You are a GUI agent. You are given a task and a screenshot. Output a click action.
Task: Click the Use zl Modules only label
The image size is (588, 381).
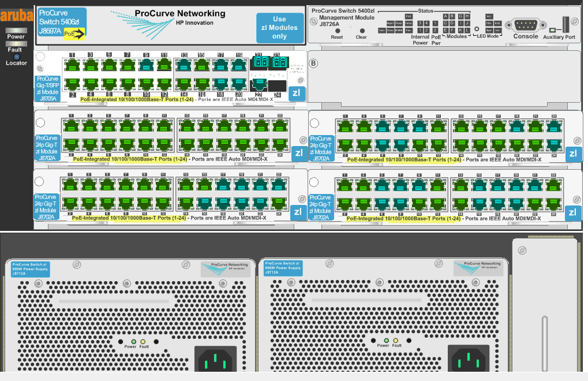(280, 28)
